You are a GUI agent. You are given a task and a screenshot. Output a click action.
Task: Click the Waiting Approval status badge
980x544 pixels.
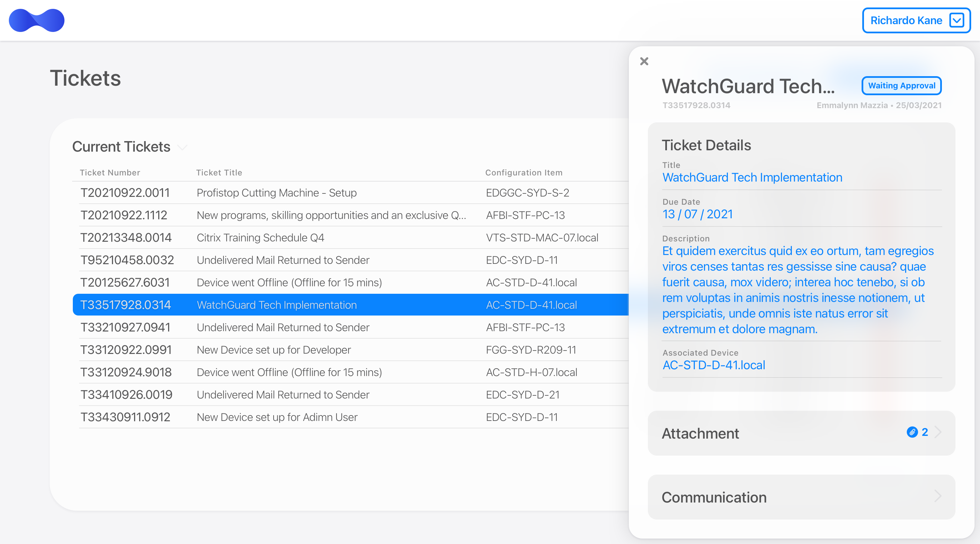click(901, 86)
